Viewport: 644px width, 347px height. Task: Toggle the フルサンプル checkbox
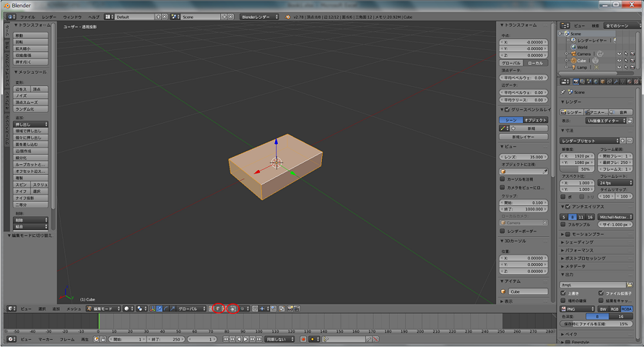pos(564,224)
